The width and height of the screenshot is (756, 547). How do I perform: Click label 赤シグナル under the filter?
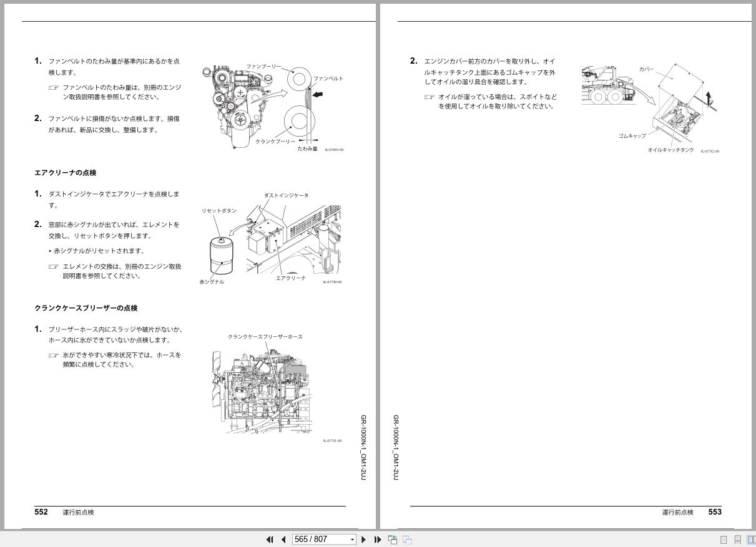212,282
